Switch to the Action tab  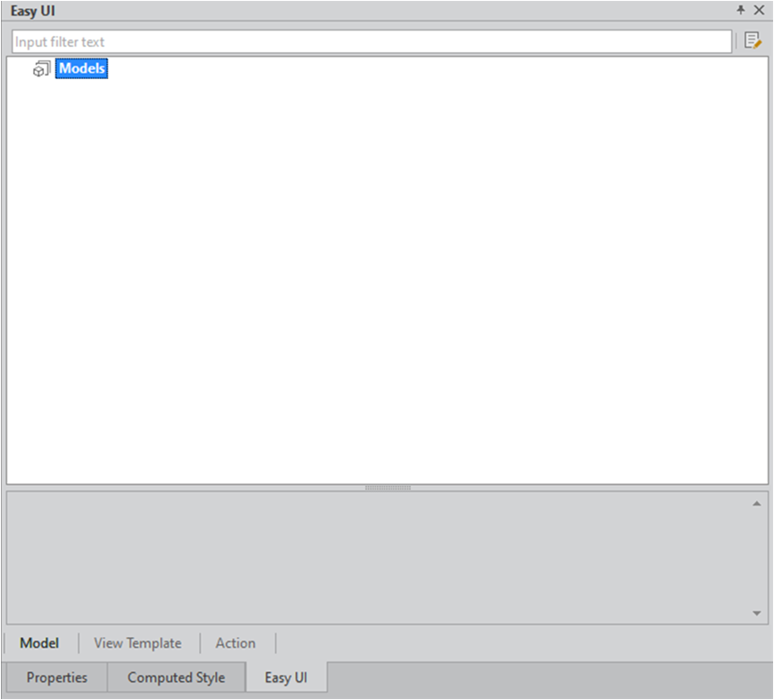[x=236, y=643]
